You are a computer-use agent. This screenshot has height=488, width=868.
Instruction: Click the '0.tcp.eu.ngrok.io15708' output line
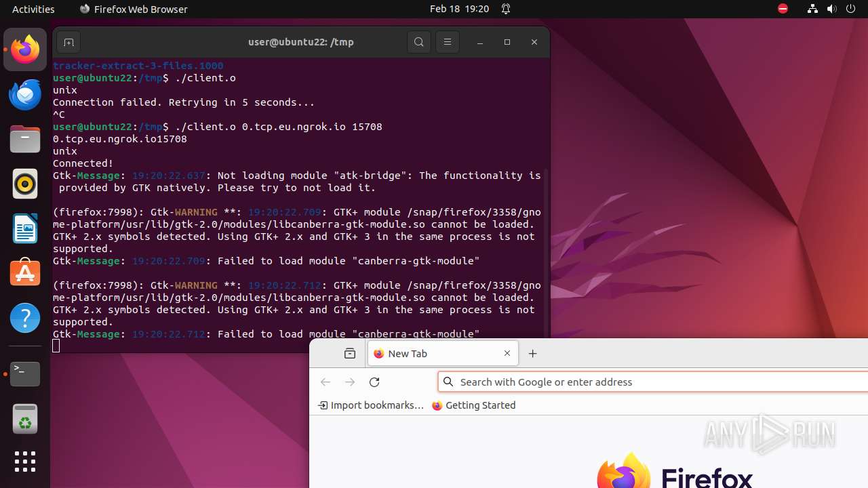tap(120, 139)
